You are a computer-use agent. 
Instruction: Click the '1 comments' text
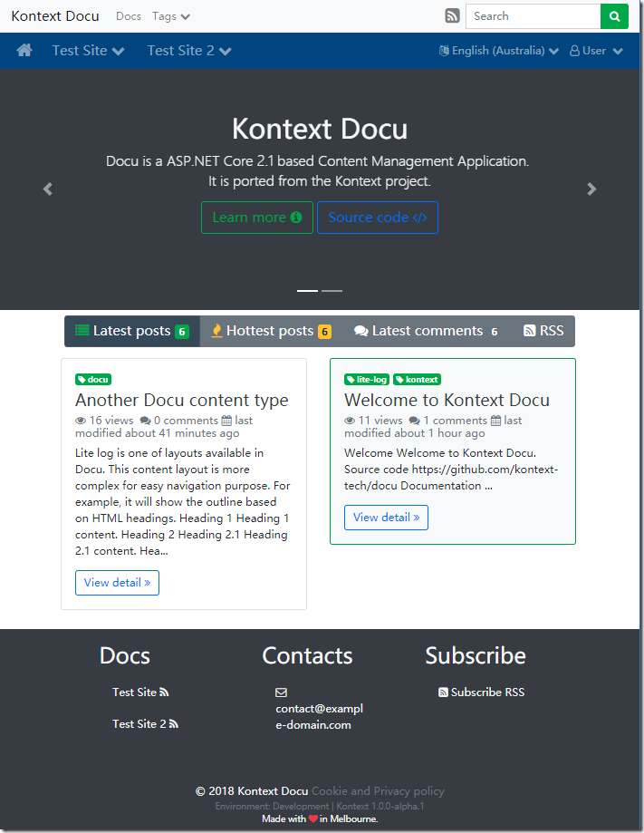[455, 421]
